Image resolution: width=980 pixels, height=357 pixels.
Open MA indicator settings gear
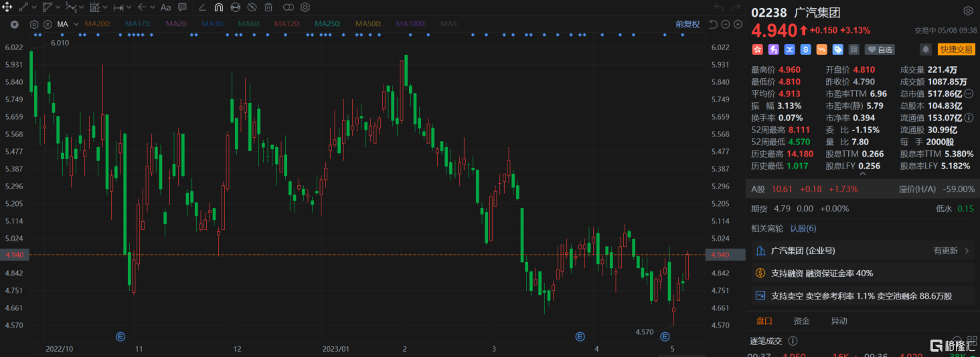[34, 24]
